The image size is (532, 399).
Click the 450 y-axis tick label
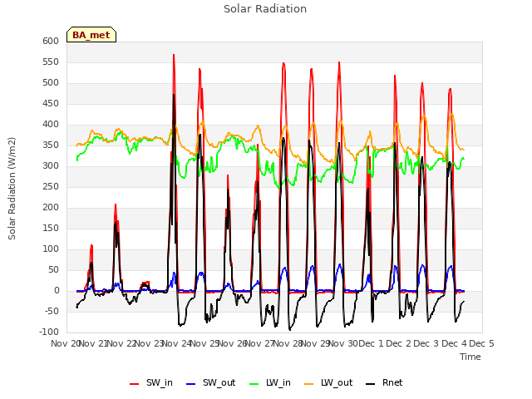pyautogui.click(x=51, y=103)
